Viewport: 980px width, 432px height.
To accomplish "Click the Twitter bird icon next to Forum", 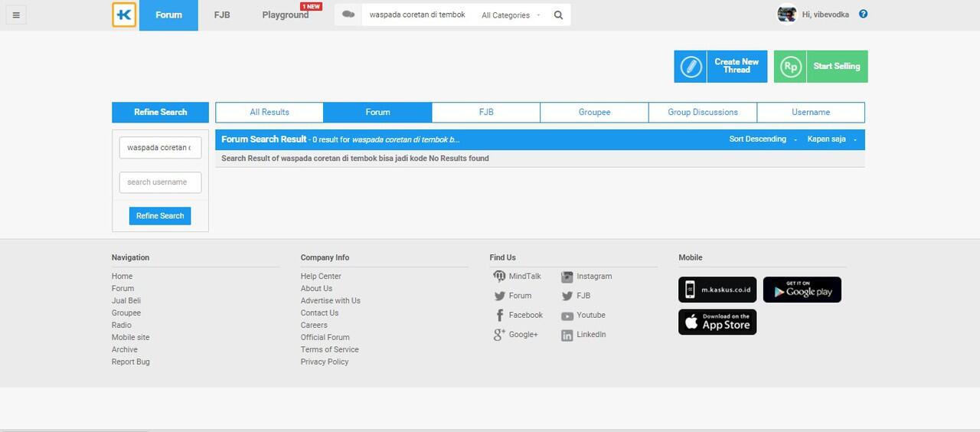I will click(x=499, y=296).
